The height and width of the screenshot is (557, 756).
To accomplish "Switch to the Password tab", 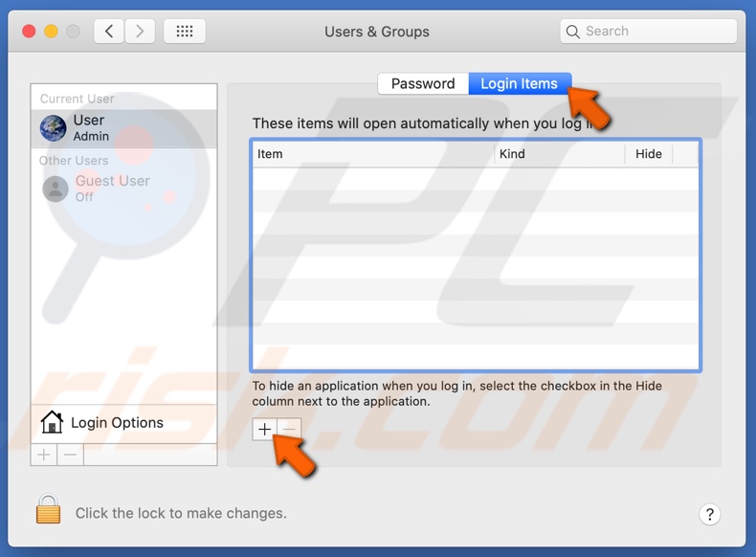I will tap(423, 83).
